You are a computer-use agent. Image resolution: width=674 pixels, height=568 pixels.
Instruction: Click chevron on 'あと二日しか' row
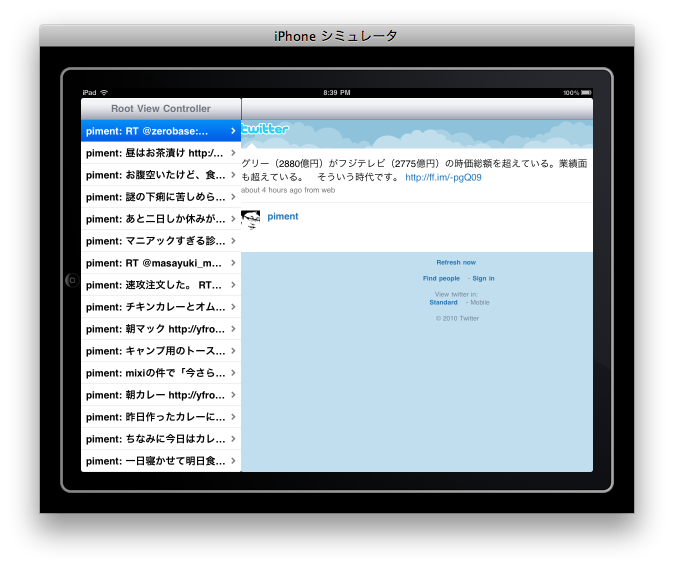[233, 218]
